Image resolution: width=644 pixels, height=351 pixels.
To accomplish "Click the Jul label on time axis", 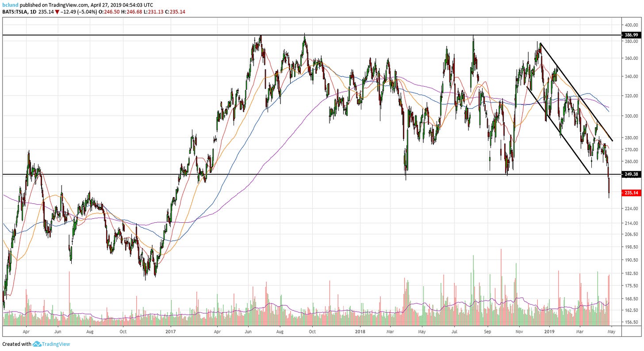I will [454, 331].
